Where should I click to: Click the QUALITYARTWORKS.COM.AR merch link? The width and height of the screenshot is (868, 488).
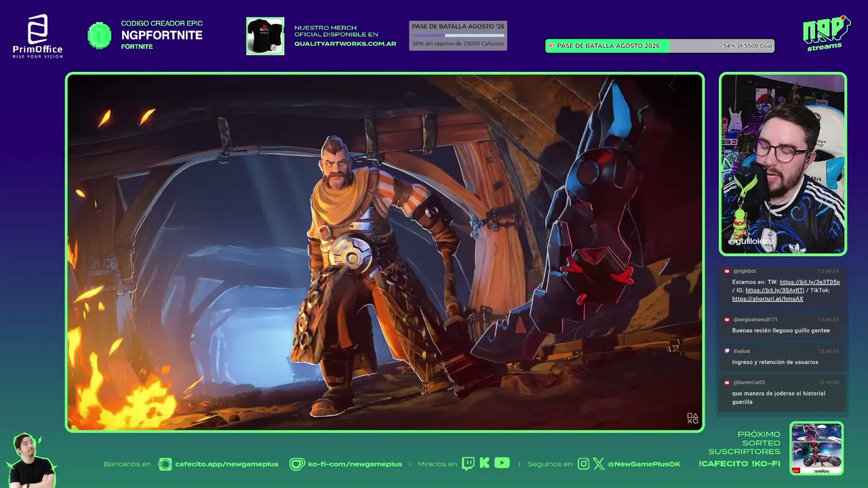(345, 43)
